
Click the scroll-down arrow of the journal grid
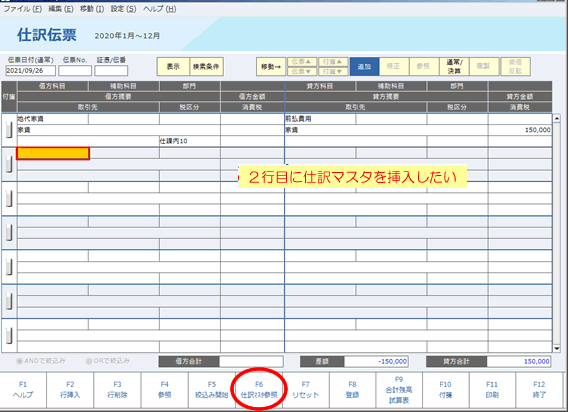557,348
